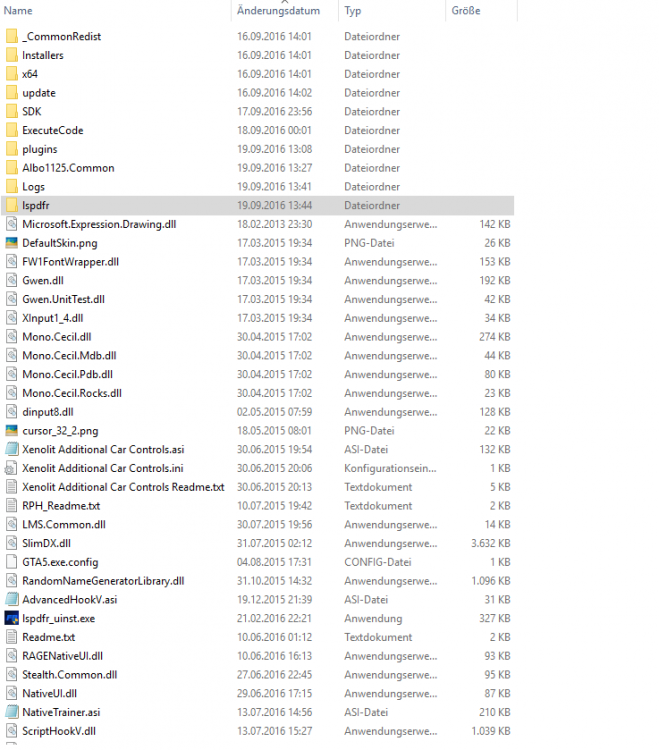This screenshot has width=659, height=750.
Task: Select the file name Gwen.UnitTest.dll
Action: 63,299
